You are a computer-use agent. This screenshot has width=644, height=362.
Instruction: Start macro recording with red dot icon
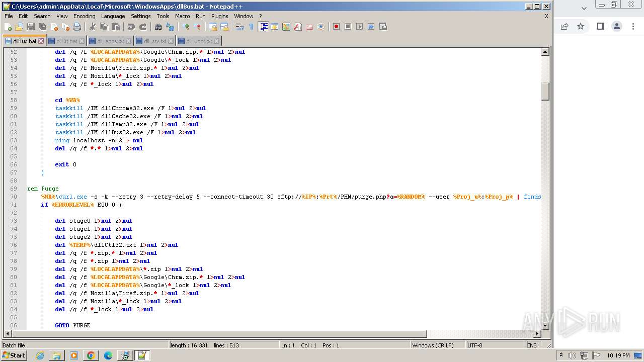(337, 27)
